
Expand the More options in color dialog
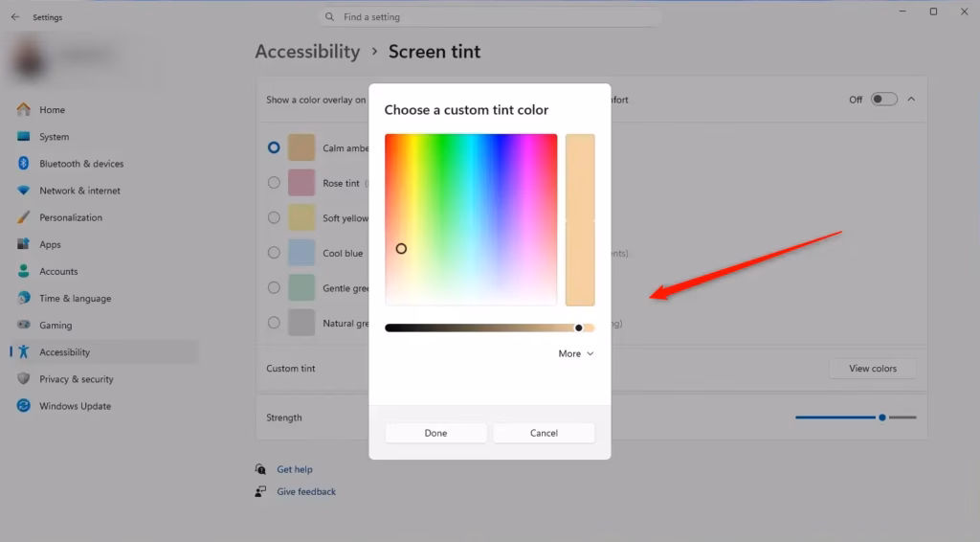point(576,353)
